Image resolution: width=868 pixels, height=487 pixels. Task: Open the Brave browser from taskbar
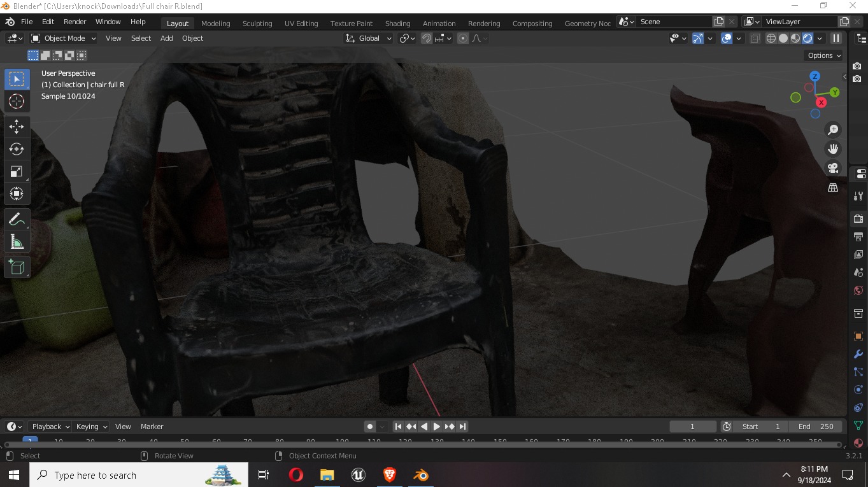click(390, 475)
